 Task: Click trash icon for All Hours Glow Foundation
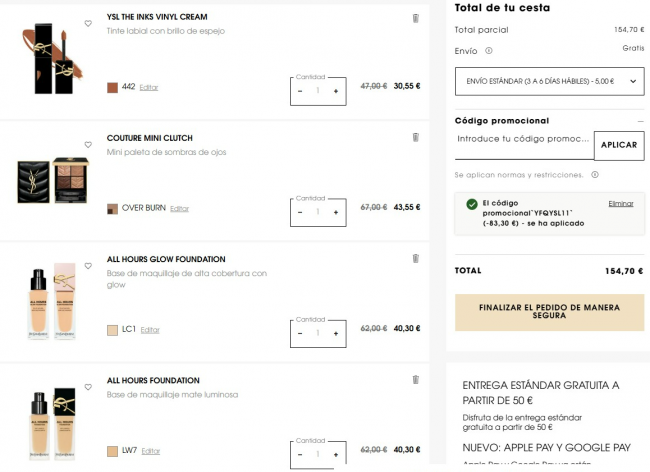click(x=416, y=258)
